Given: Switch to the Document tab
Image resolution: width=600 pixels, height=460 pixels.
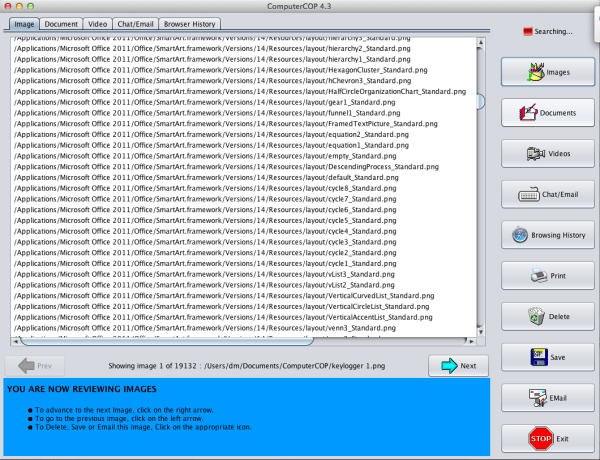Looking at the screenshot, I should tap(61, 24).
